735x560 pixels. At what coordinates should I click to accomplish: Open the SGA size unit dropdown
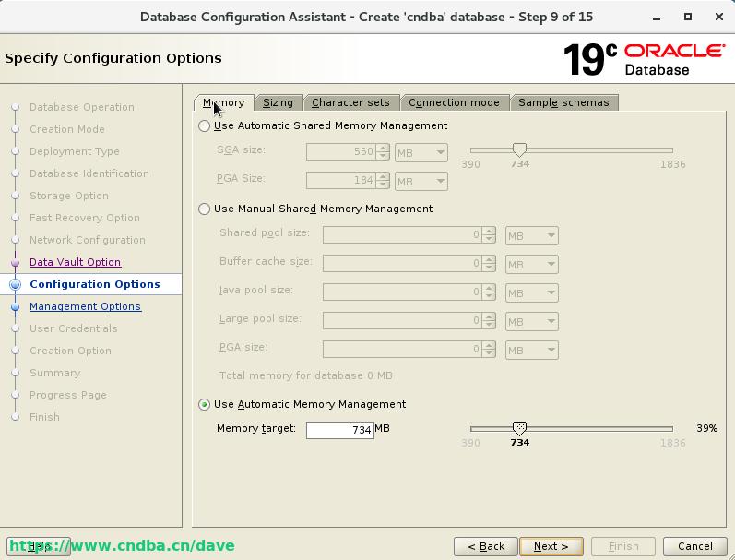point(421,153)
